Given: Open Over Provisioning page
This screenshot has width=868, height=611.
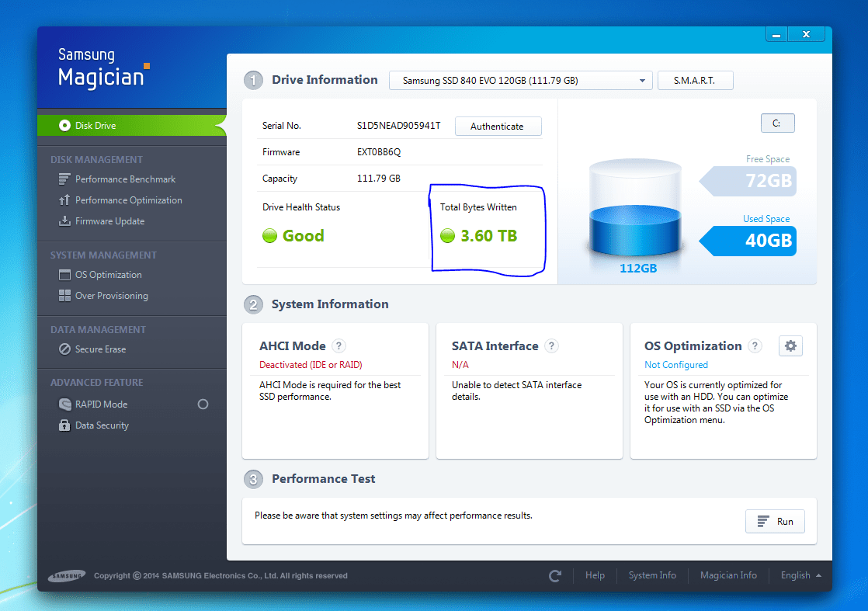Looking at the screenshot, I should pos(111,296).
